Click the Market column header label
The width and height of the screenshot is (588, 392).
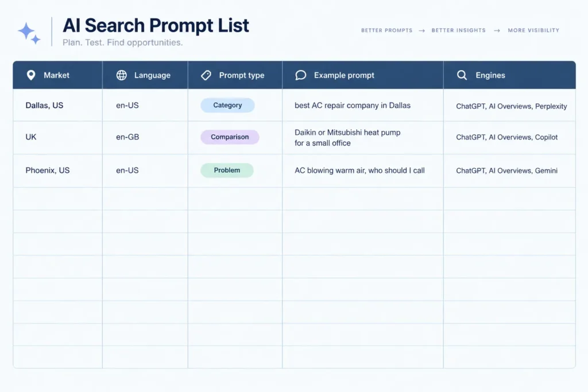pos(57,75)
